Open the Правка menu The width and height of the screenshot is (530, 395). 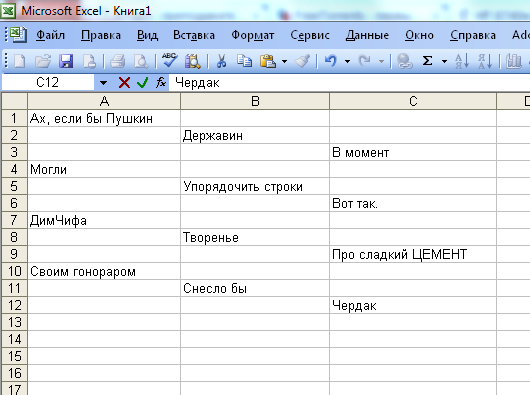pyautogui.click(x=101, y=35)
